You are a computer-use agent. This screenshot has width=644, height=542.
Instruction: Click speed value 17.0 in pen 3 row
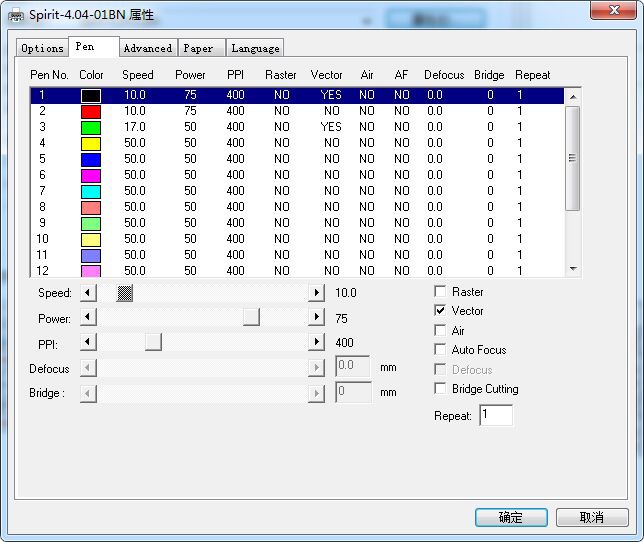coord(135,127)
